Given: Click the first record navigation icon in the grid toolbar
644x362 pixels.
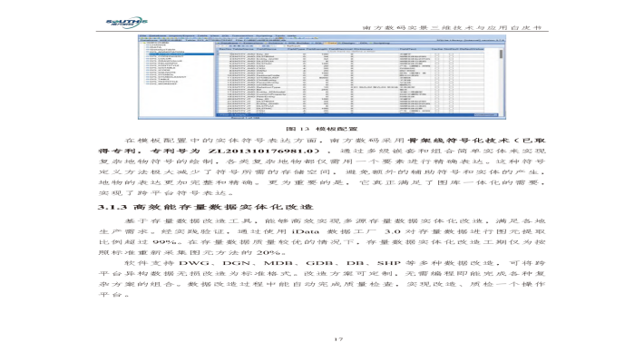Looking at the screenshot, I should [x=219, y=46].
